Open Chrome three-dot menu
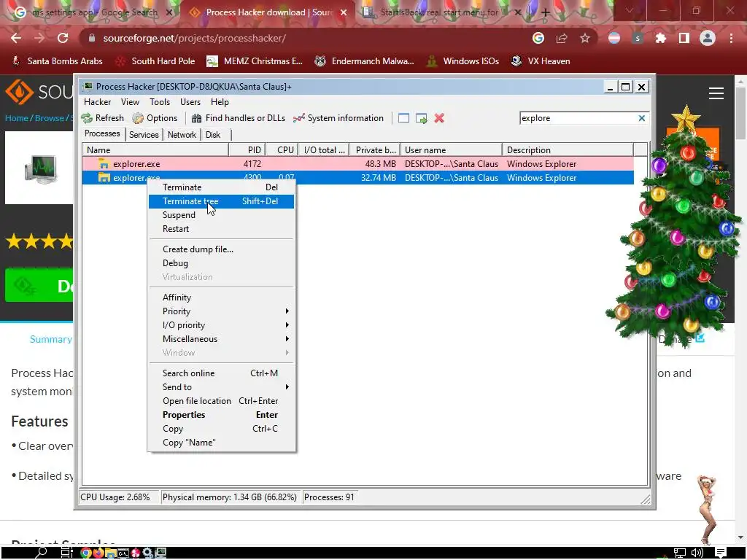 click(731, 38)
